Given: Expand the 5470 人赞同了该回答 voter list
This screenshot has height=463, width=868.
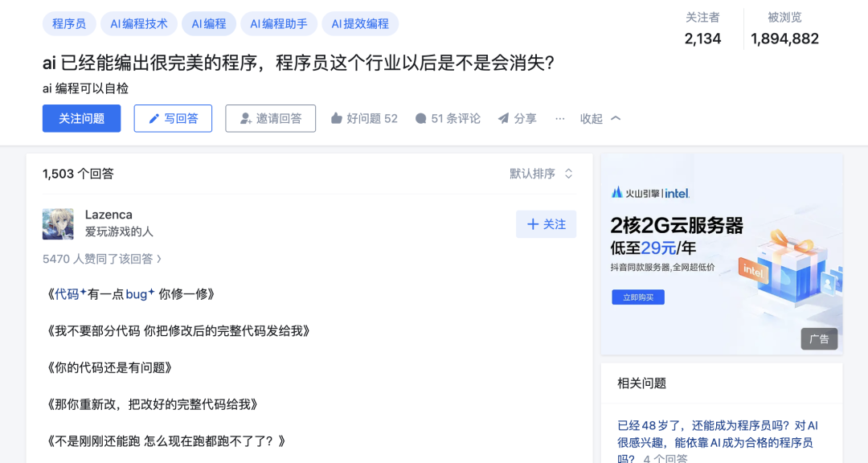Looking at the screenshot, I should click(102, 259).
